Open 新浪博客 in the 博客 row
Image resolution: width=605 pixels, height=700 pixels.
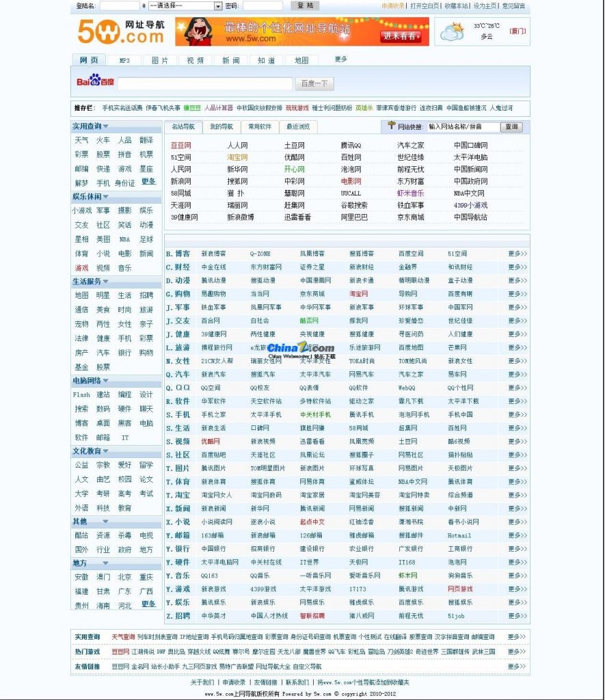[x=213, y=254]
